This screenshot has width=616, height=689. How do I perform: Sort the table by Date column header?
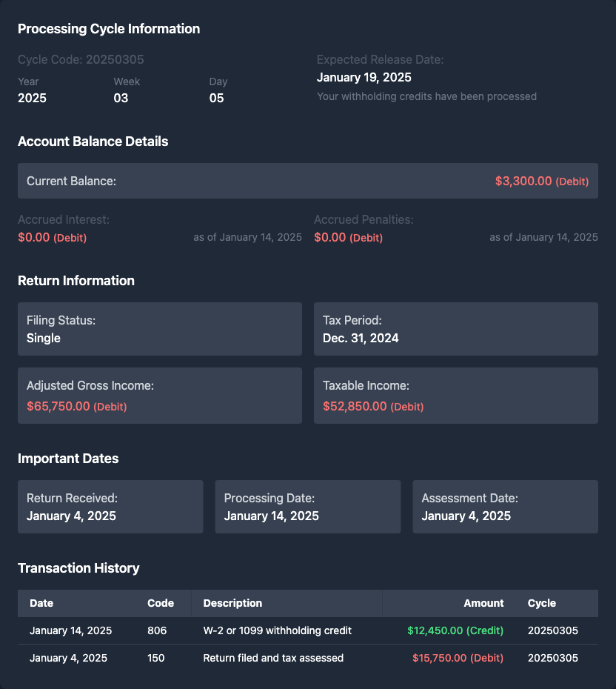41,603
